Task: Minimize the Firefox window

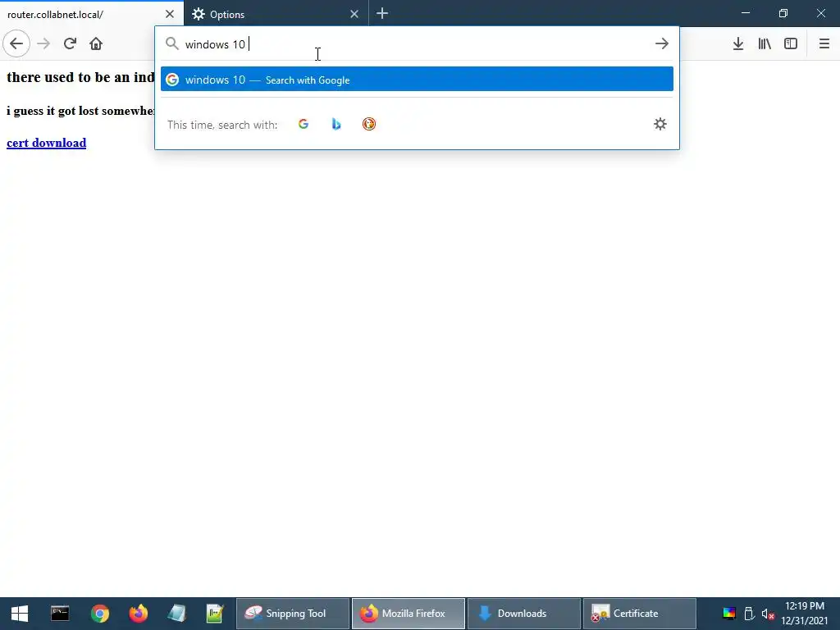Action: pos(746,13)
